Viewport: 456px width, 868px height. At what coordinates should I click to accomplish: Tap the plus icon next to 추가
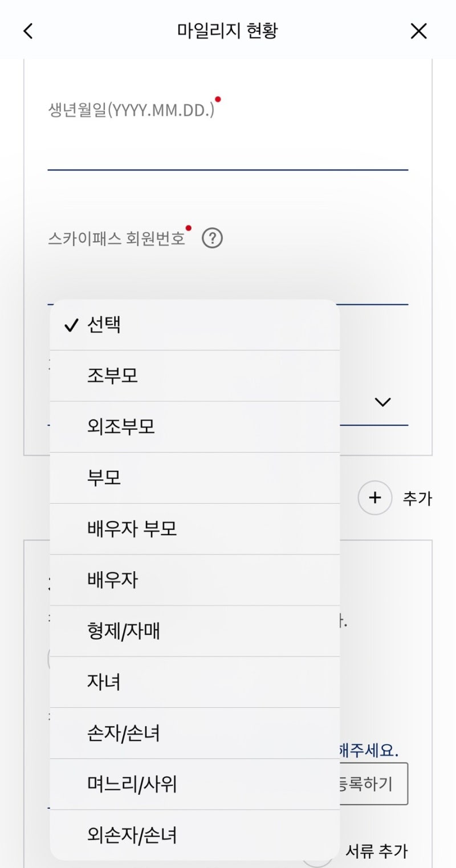[374, 498]
